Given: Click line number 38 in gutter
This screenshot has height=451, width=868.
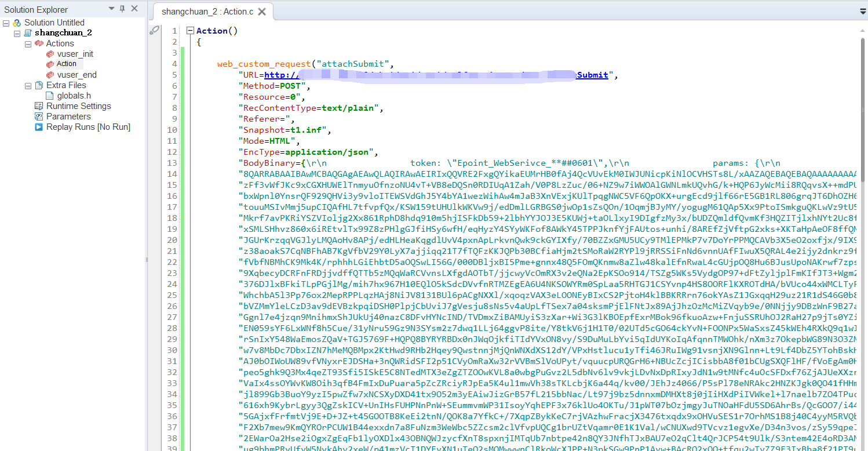Looking at the screenshot, I should (x=172, y=438).
